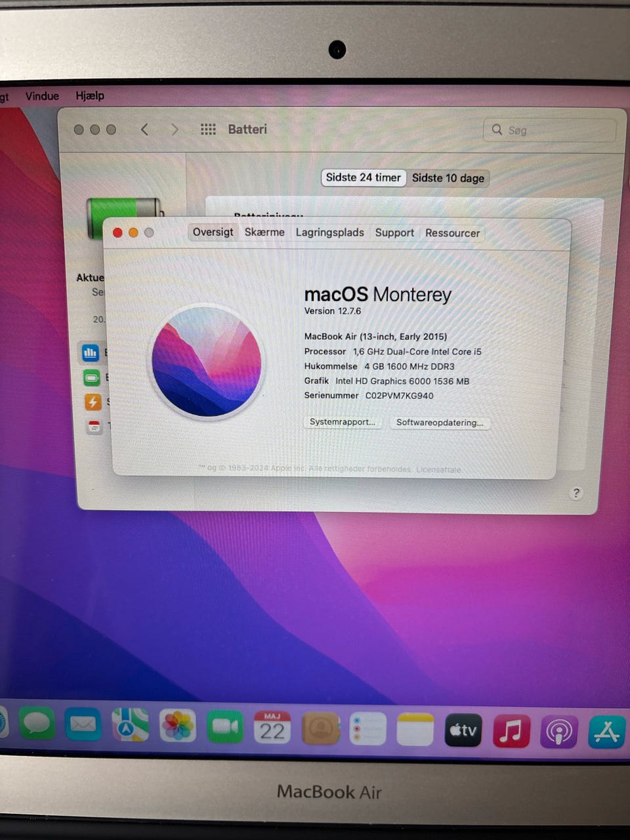
Task: Launch Maps from the Dock
Action: pos(130,725)
